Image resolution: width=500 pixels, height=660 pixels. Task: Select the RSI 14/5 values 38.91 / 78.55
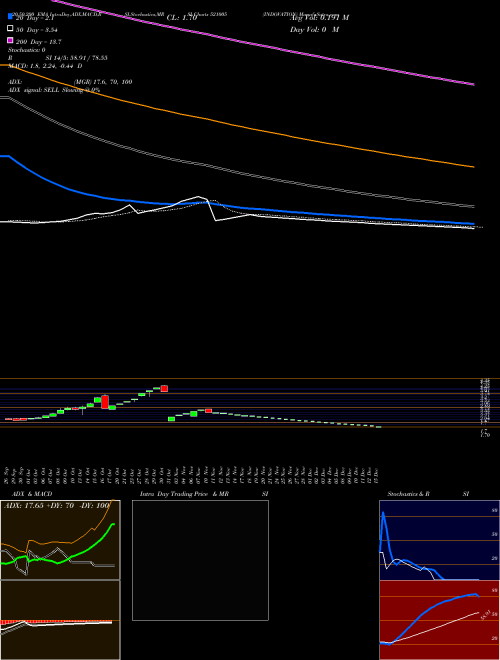tap(77, 58)
